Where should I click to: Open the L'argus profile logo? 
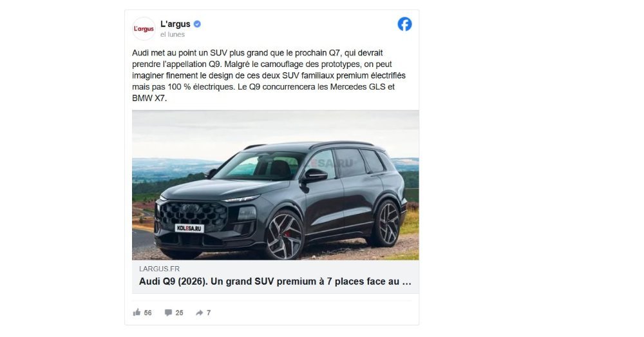click(144, 29)
